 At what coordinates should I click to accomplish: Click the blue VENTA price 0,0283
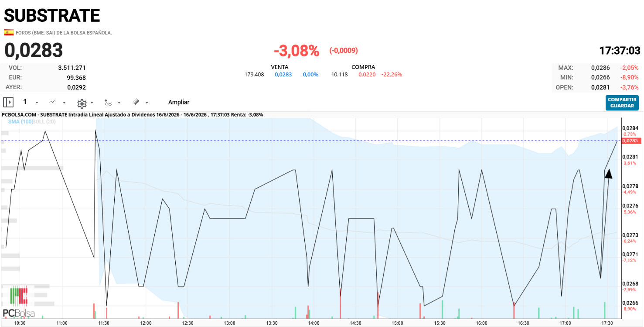pyautogui.click(x=283, y=75)
